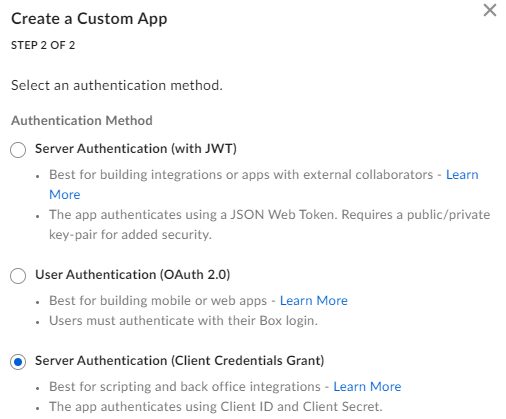Click "Best for scripting and back office integrations" text
Screen dimensions: 506x419
pyautogui.click(x=185, y=387)
